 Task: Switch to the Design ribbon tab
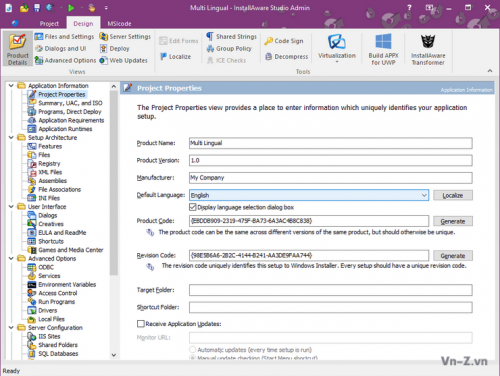pyautogui.click(x=83, y=24)
